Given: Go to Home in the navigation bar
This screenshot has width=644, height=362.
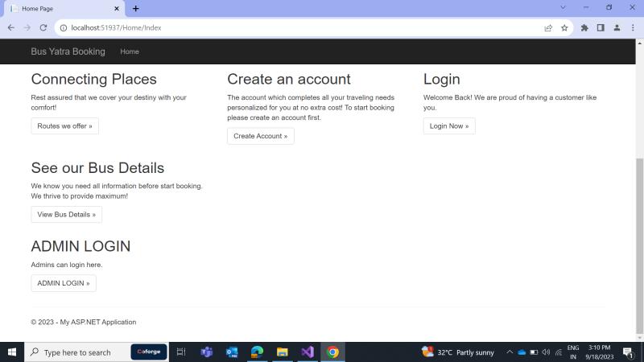Looking at the screenshot, I should [x=130, y=51].
